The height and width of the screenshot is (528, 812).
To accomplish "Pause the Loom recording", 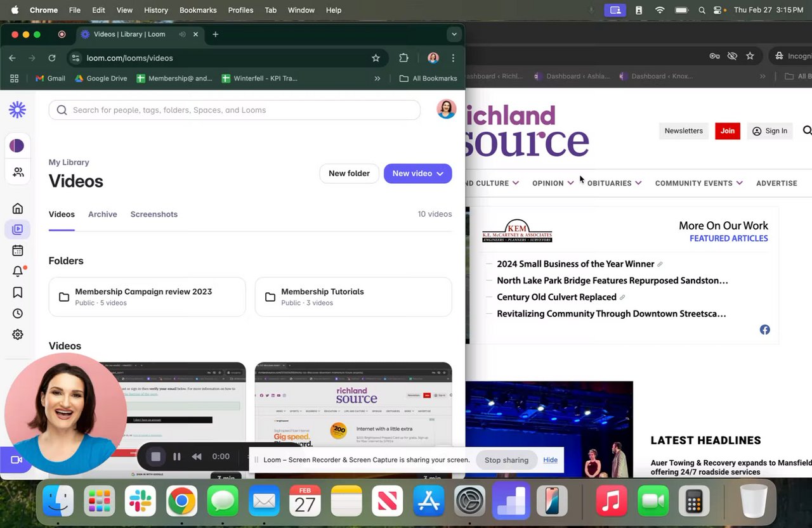I will tap(177, 456).
